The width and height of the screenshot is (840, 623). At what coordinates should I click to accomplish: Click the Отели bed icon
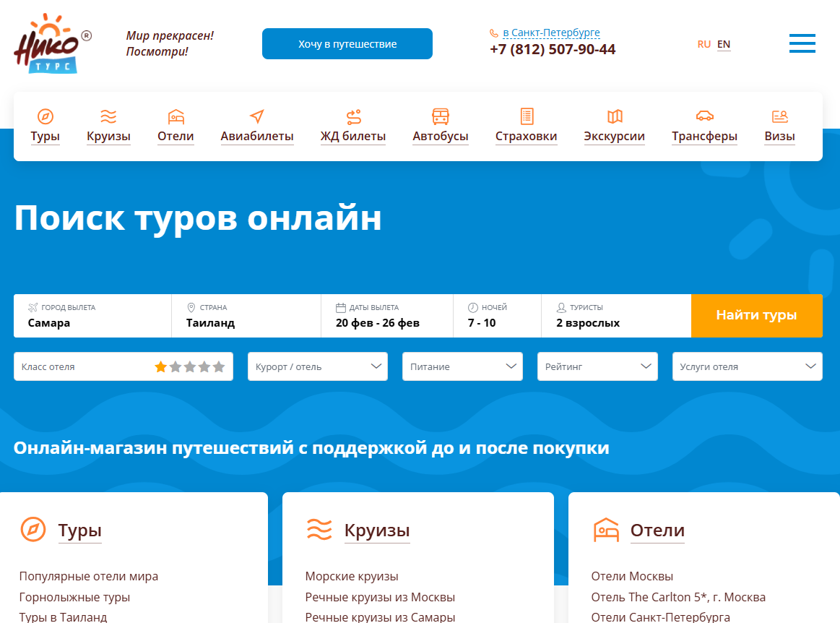[176, 115]
